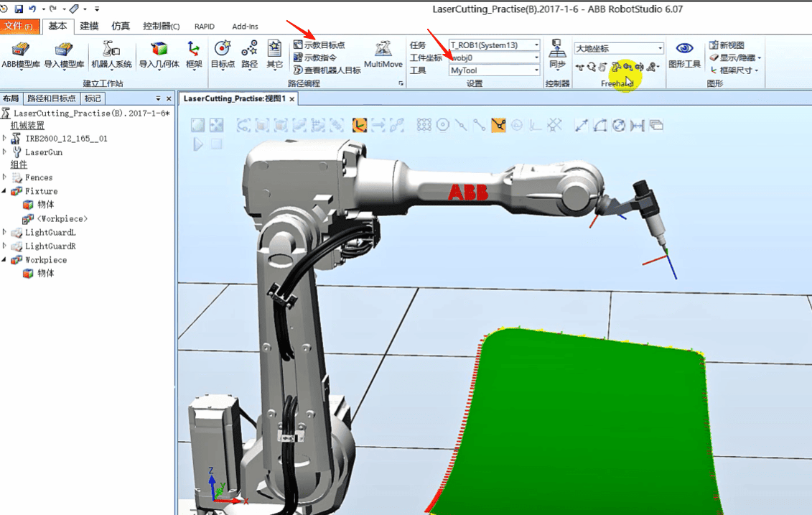Select the angle measure tool

coord(600,125)
